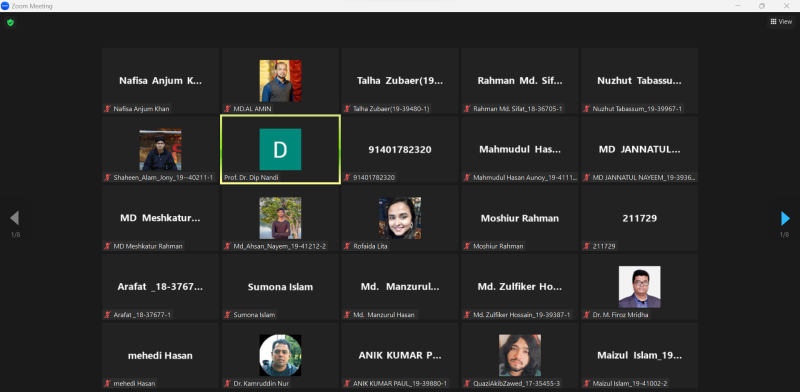Click the QuaziAkibZawed participant photo
The width and height of the screenshot is (800, 392).
click(520, 355)
